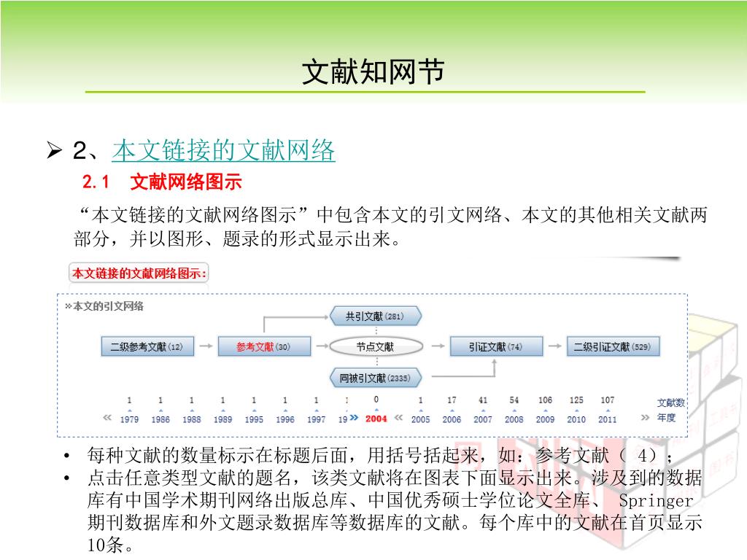Select year 2010 on the timeline
747x560 pixels.
click(576, 419)
